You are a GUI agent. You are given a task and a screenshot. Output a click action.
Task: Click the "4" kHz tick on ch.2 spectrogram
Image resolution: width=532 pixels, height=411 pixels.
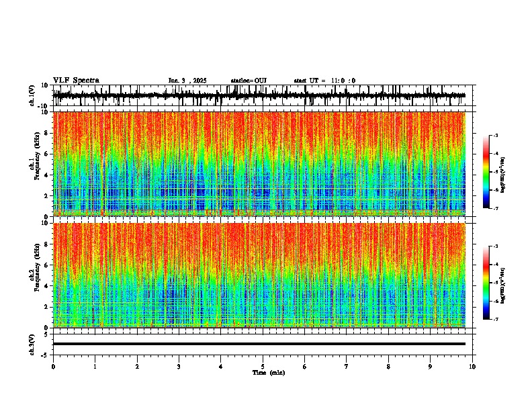[x=46, y=286]
